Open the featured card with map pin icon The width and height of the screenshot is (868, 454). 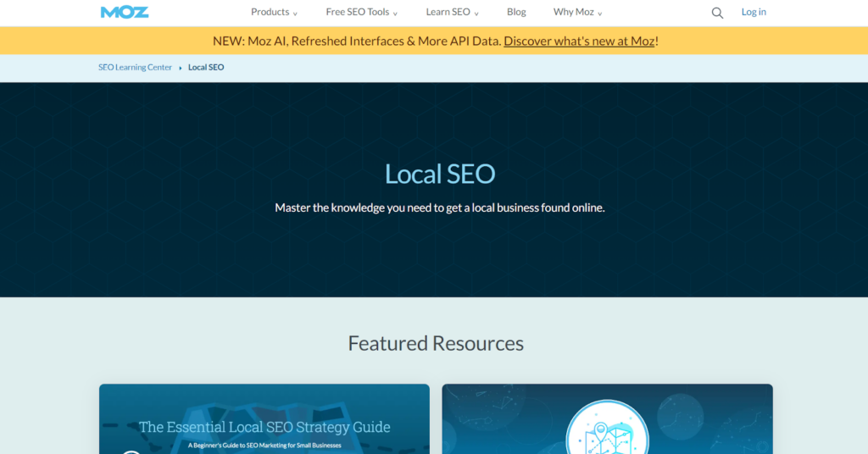click(x=607, y=419)
